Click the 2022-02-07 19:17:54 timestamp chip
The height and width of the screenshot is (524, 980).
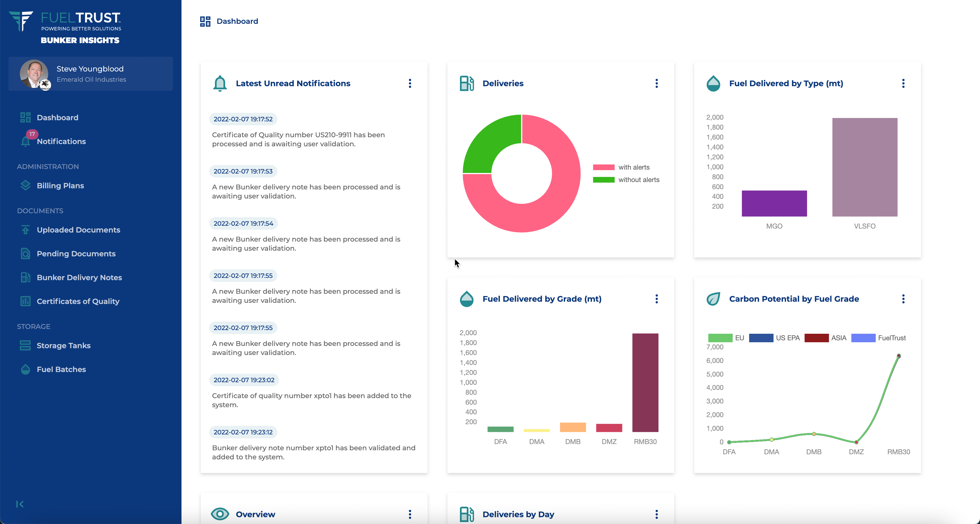pos(244,223)
